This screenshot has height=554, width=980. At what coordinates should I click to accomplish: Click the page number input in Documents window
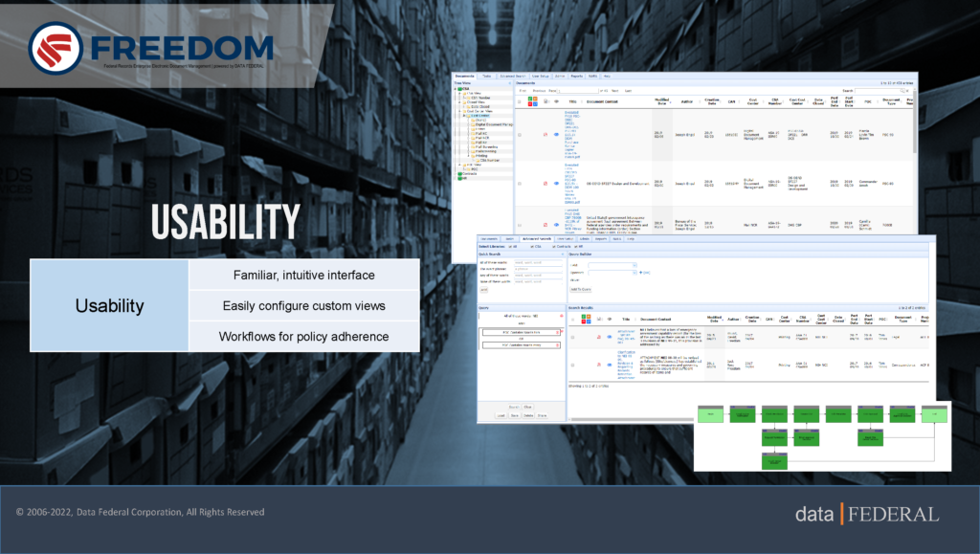[577, 91]
